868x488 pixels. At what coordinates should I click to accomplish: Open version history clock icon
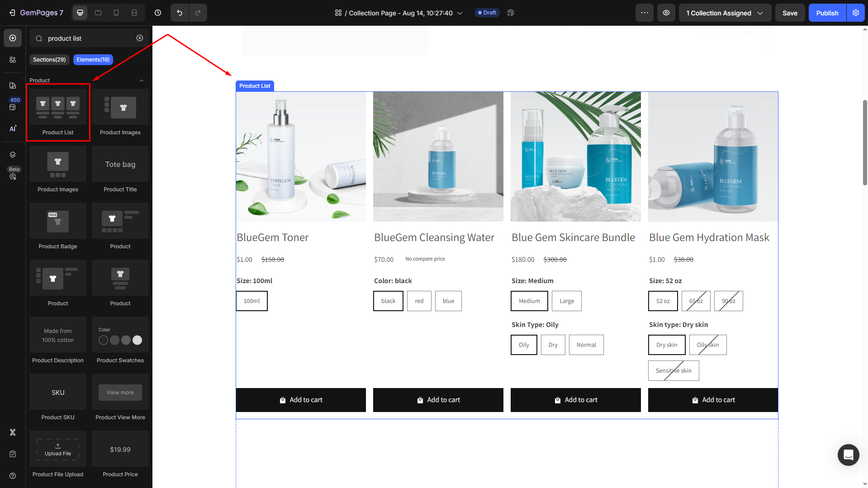[x=158, y=13]
